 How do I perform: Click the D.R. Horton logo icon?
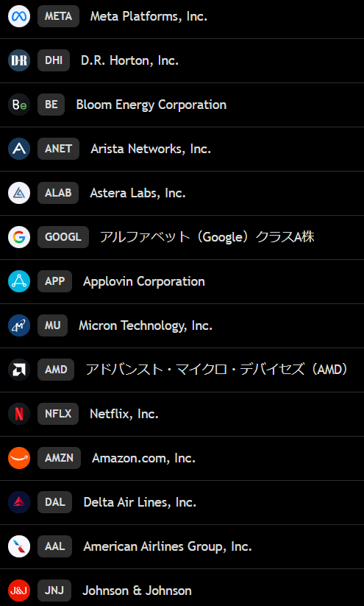coord(19,60)
